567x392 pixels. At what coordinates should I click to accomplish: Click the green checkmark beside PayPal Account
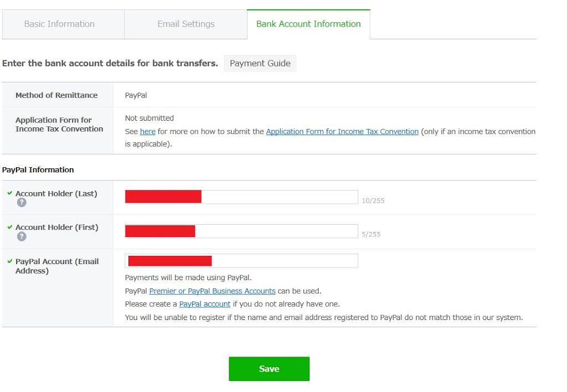click(x=9, y=261)
